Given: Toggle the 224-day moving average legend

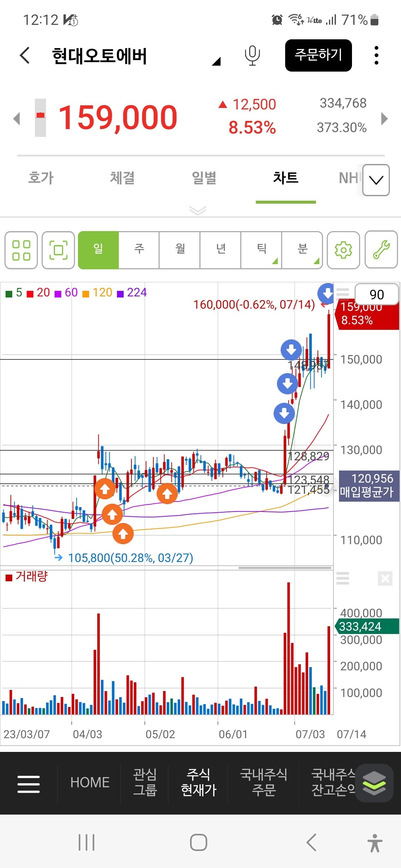Looking at the screenshot, I should coord(132,293).
